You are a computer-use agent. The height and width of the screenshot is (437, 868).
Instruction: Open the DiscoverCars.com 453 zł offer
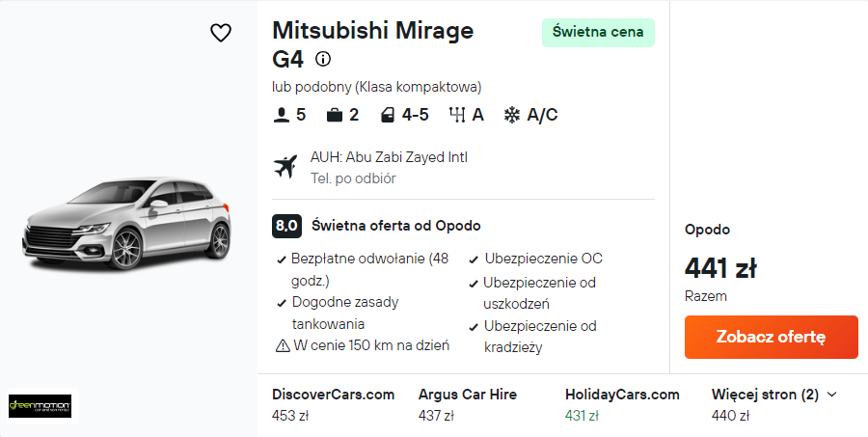(x=334, y=405)
